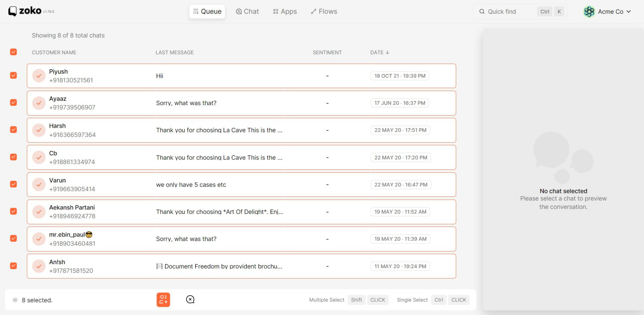Viewport: 644px width, 315px height.
Task: Click the magnifier icon in Quick find
Action: pos(482,11)
